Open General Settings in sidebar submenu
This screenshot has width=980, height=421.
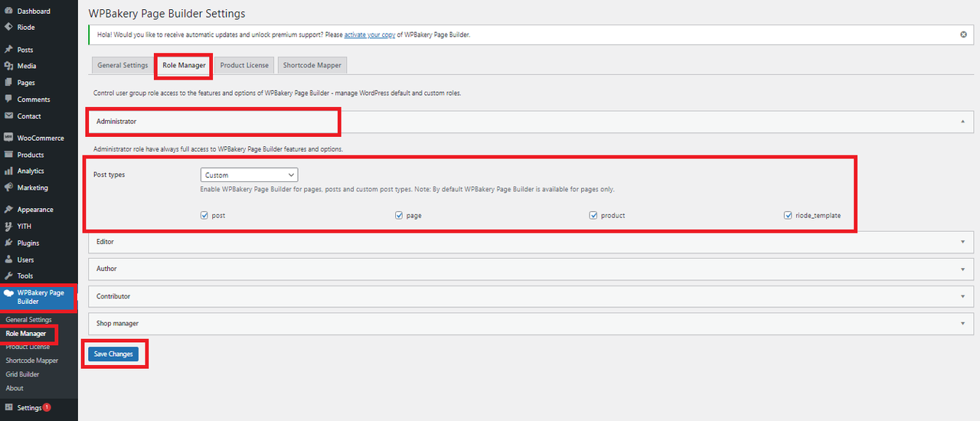[29, 320]
